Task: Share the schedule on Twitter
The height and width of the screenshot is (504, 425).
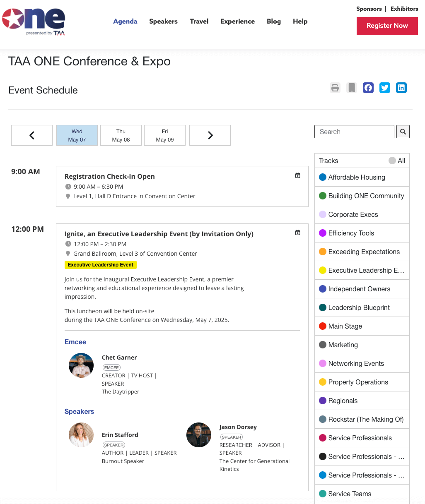Action: coord(384,88)
